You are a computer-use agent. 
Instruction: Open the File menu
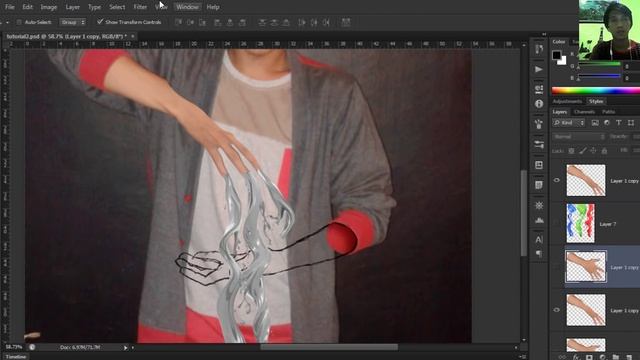(9, 7)
